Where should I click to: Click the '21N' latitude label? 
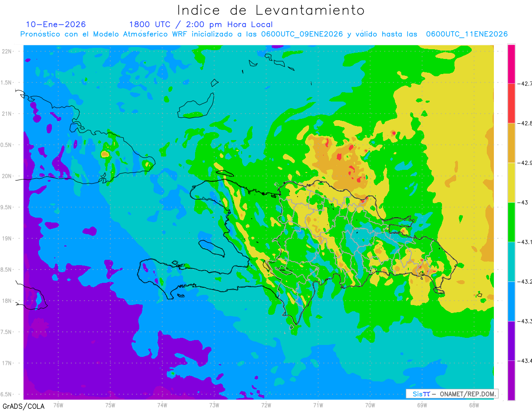pos(7,114)
